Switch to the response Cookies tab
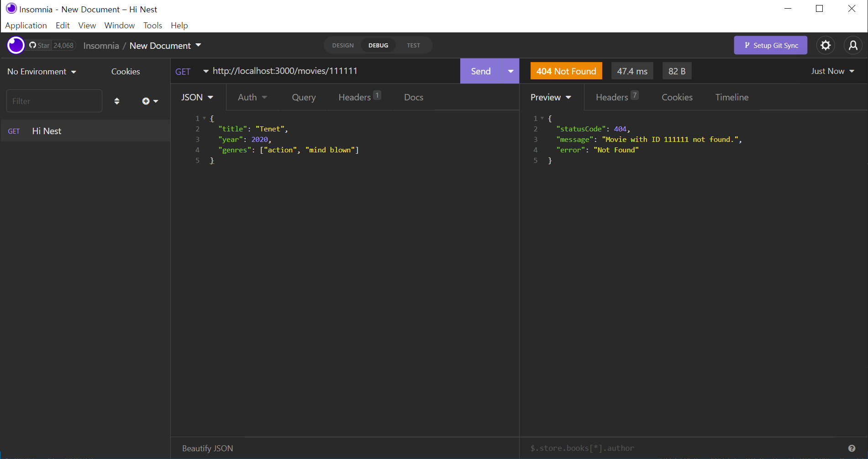The image size is (868, 459). (x=677, y=97)
